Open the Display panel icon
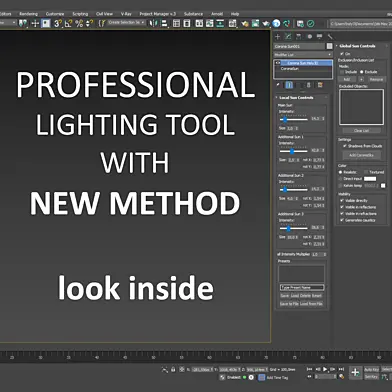Screen dimensions: 392x392 [x=320, y=36]
